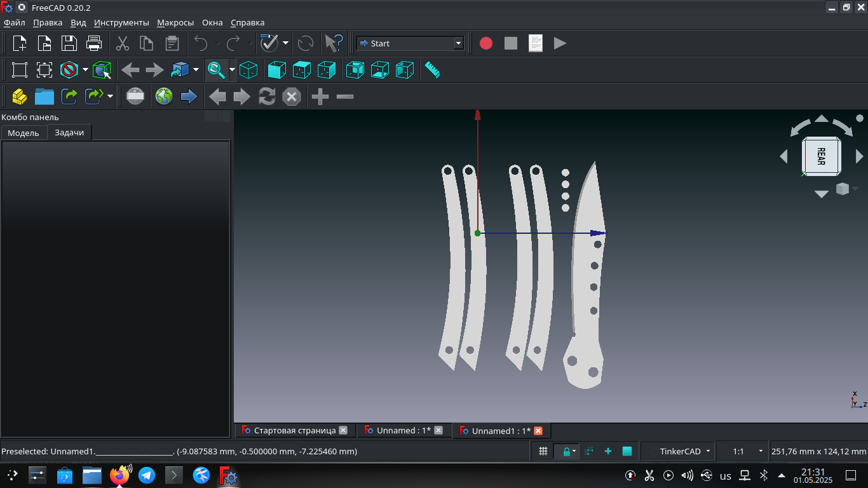Expand the TinkerCAD navigation style dropdown

679,451
